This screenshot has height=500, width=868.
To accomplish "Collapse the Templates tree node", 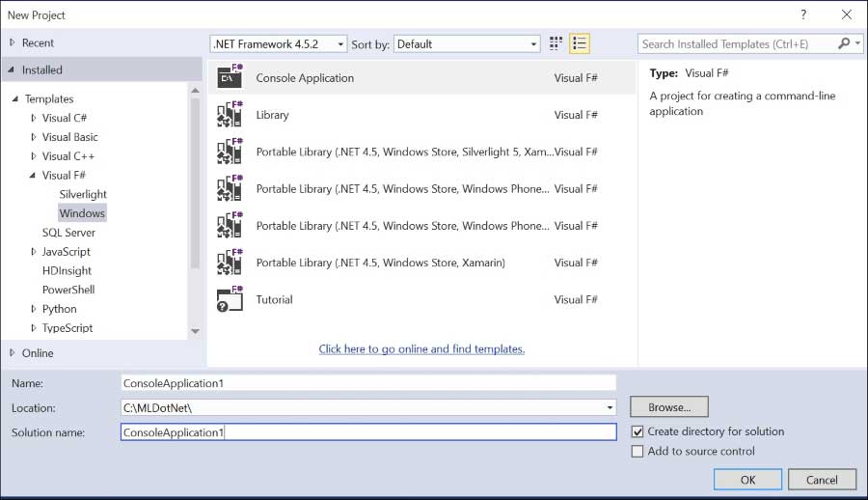I will [x=14, y=98].
